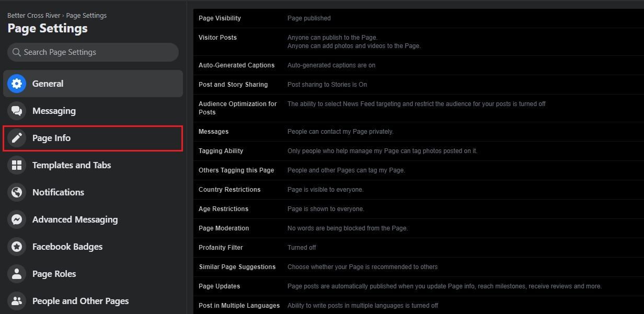Click the Templates and Tabs grid icon
644x314 pixels.
[x=17, y=165]
